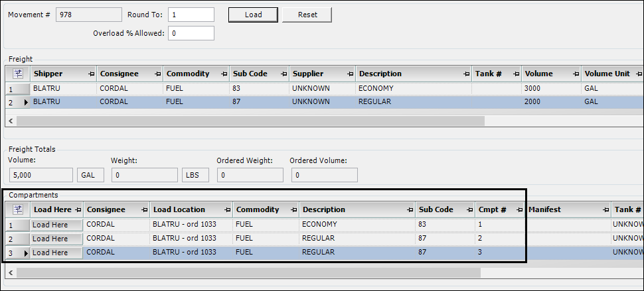Image resolution: width=644 pixels, height=291 pixels.
Task: Pin the Sub Code column in Compartments
Action: click(469, 210)
